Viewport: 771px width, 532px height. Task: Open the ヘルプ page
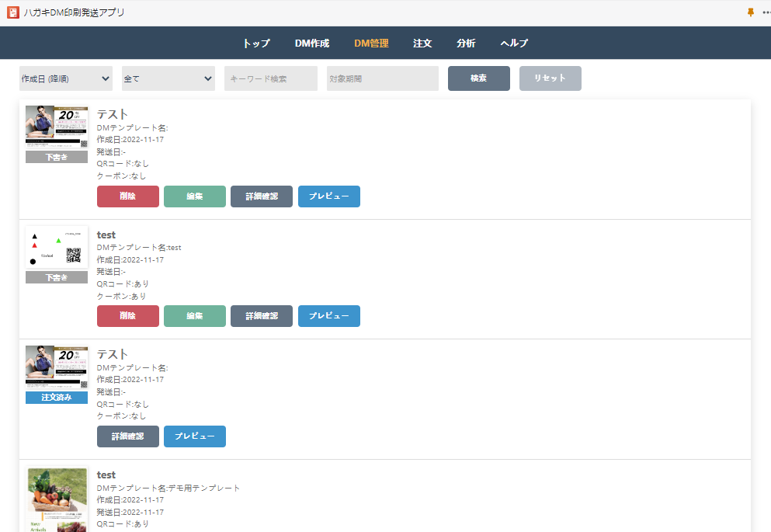(x=514, y=43)
